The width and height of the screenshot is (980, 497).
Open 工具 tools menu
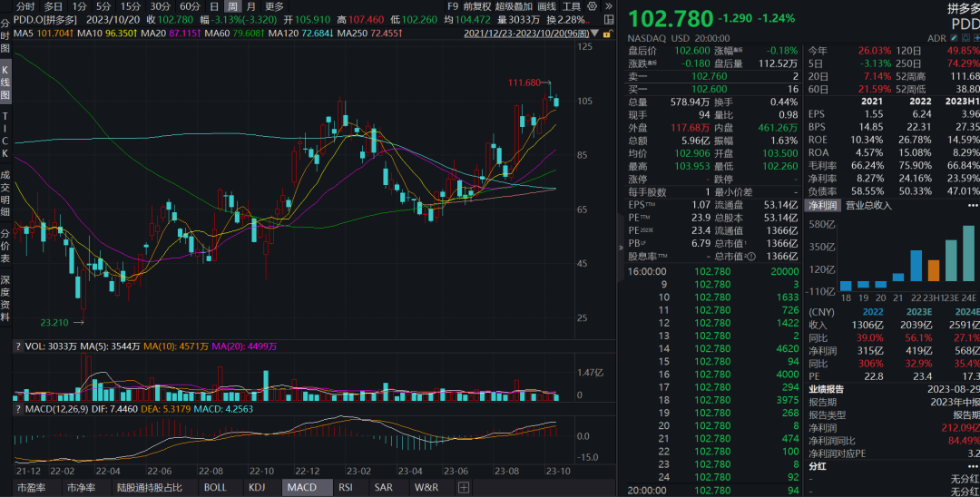click(x=572, y=6)
